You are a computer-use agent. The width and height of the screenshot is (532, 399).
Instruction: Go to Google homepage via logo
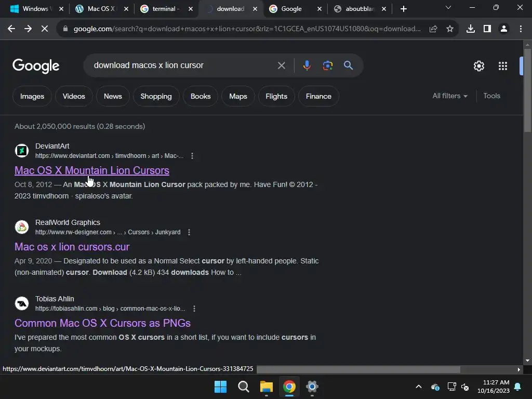36,66
